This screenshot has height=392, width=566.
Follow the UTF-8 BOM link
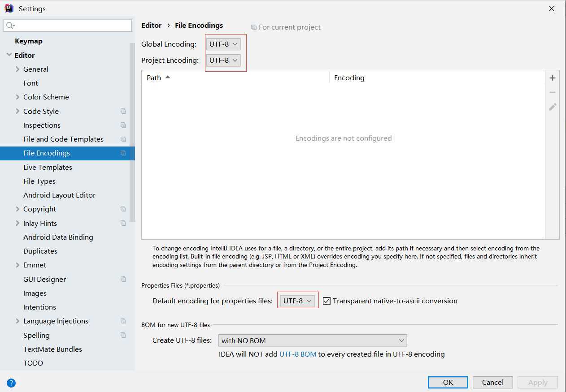[x=298, y=354]
